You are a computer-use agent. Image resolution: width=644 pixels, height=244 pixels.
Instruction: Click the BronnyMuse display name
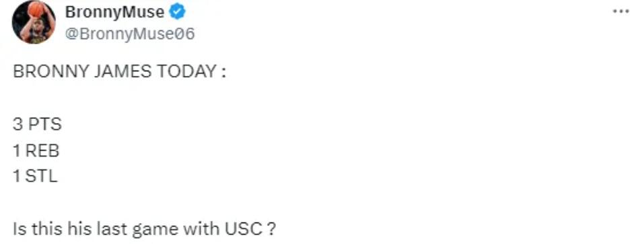(x=114, y=12)
